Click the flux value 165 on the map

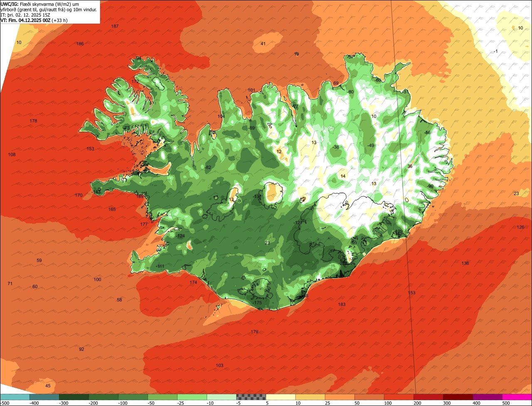pyautogui.click(x=112, y=210)
